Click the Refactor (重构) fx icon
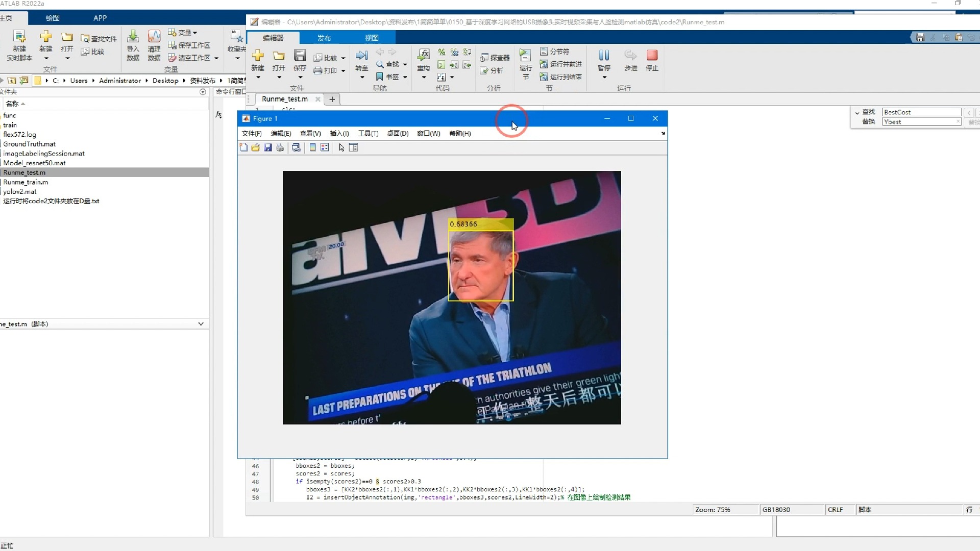The height and width of the screenshot is (551, 980). click(x=424, y=55)
